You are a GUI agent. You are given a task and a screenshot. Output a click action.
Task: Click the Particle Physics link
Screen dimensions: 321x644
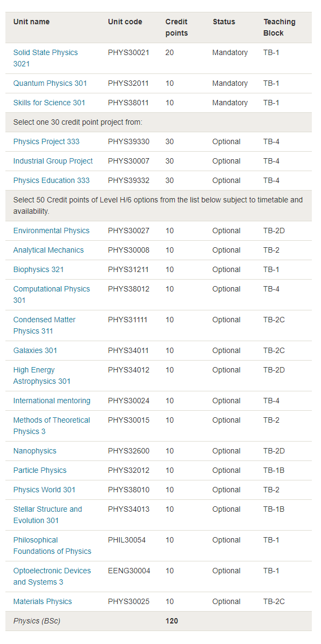(x=40, y=470)
